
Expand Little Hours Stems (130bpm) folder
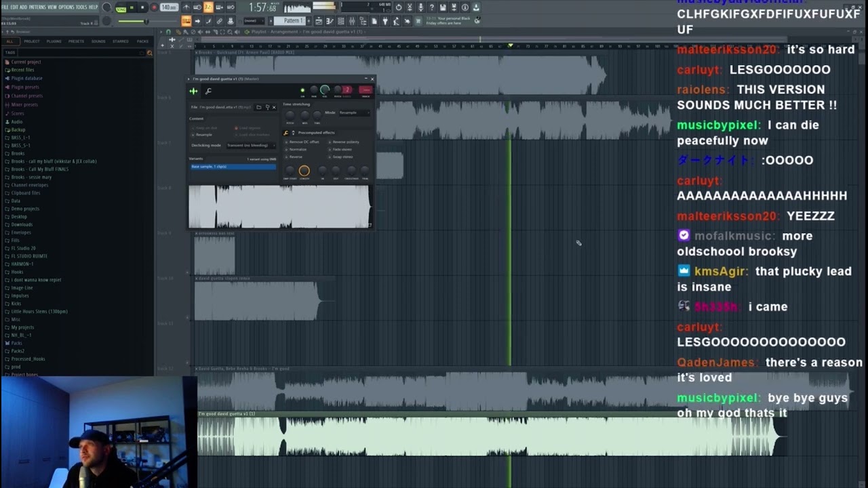(x=39, y=311)
